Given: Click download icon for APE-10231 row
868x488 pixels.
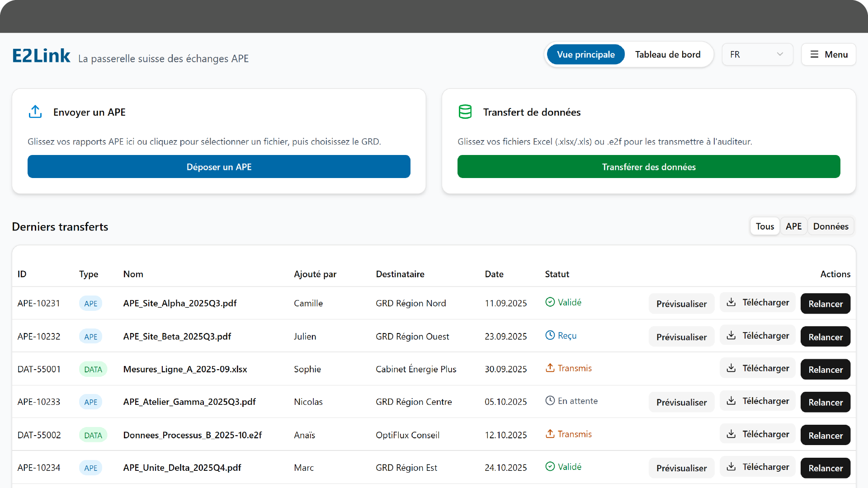Looking at the screenshot, I should click(731, 302).
